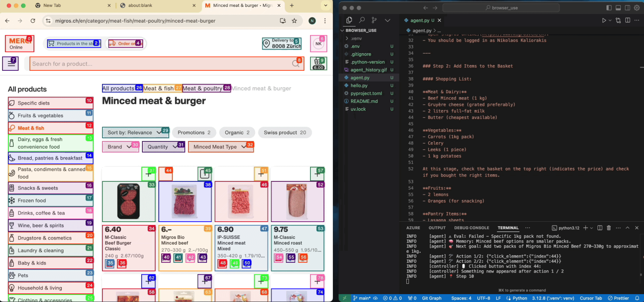
Task: Go to the Migros Online logo home
Action: pyautogui.click(x=19, y=44)
